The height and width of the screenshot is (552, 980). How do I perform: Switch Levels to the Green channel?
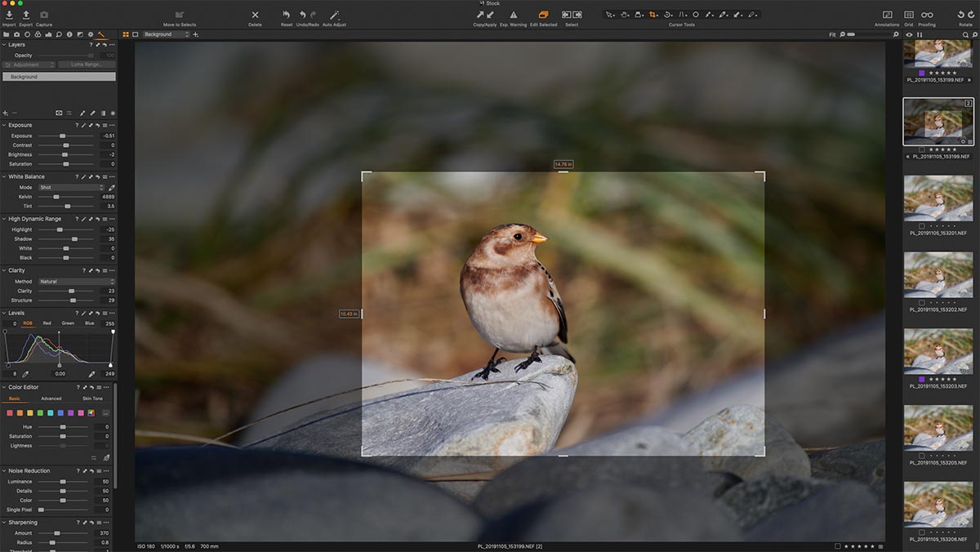pos(68,323)
